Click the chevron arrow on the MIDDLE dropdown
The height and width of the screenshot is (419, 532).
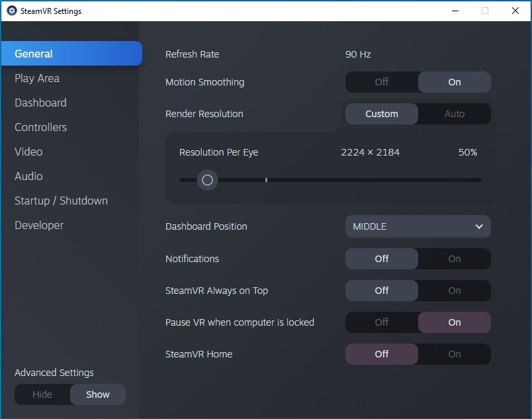coord(479,226)
